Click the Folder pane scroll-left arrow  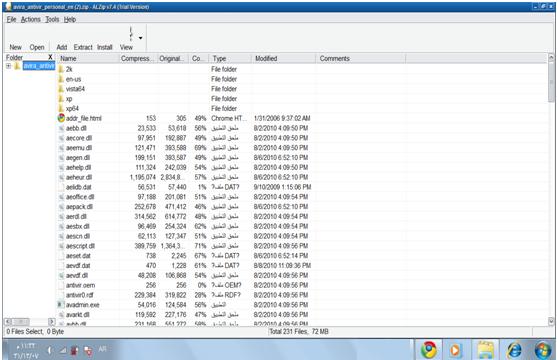tap(8, 322)
